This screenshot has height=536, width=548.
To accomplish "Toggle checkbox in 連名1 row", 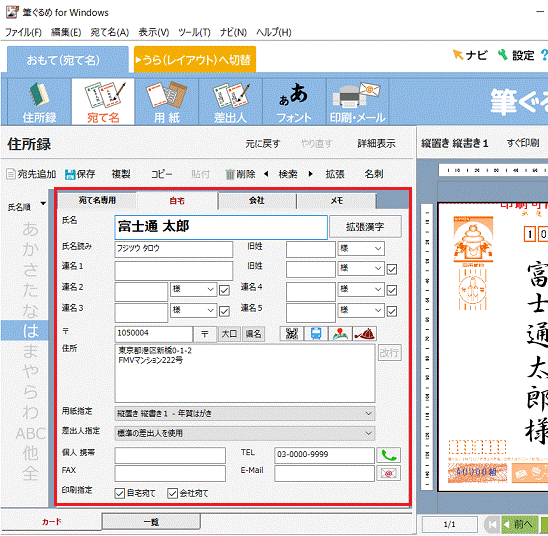I will coord(392,269).
